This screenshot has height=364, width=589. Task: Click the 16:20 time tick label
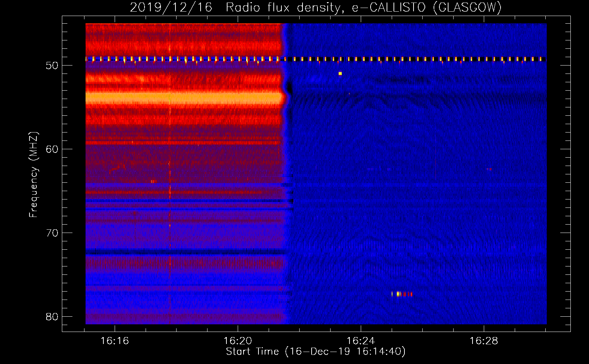pyautogui.click(x=238, y=341)
